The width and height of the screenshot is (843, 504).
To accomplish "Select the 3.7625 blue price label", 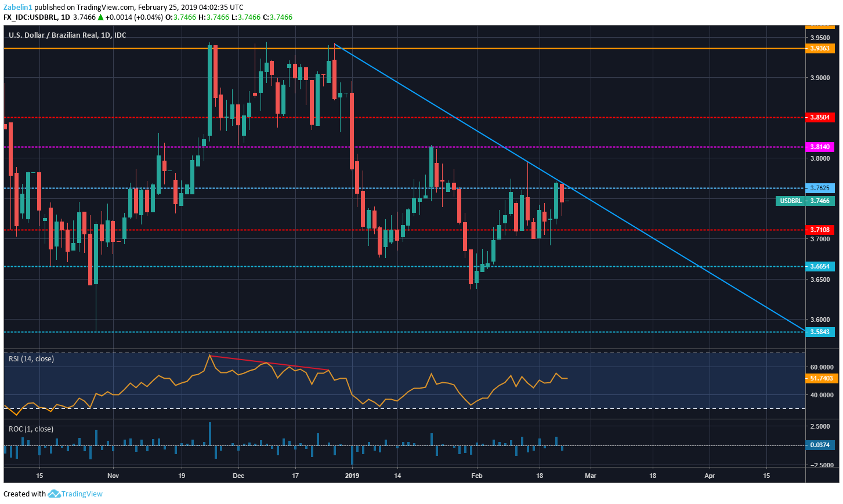I will (x=820, y=188).
